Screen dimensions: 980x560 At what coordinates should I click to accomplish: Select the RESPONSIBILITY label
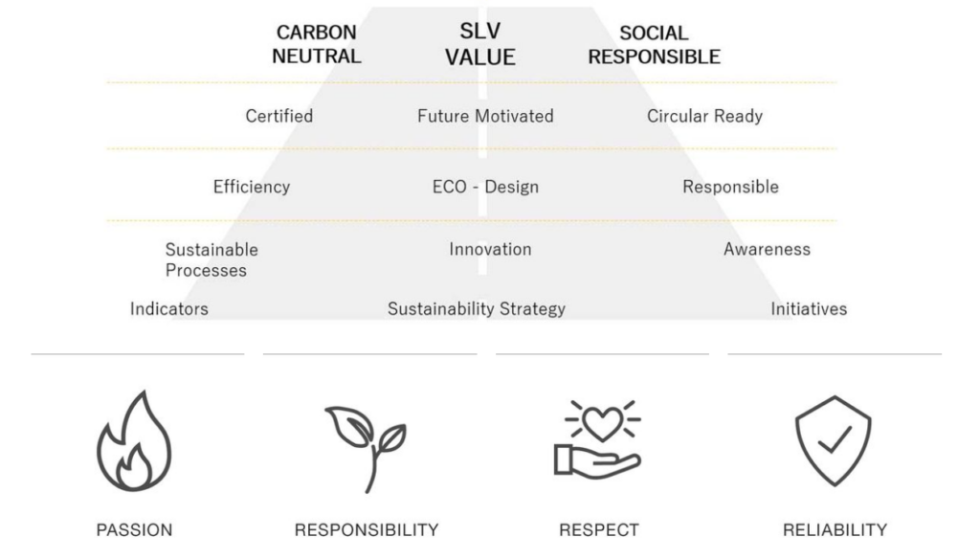pyautogui.click(x=367, y=530)
